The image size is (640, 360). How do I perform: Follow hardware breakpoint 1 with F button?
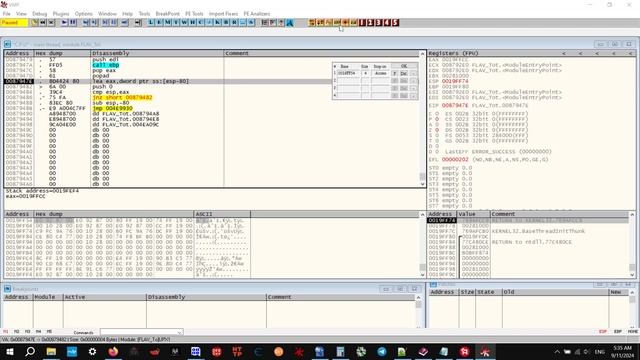point(394,73)
